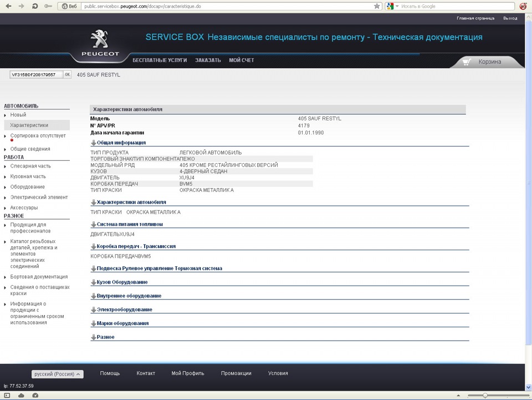The height and width of the screenshot is (400, 532).
Task: Click scroll down arrow of page scrollbar
Action: [x=528, y=387]
